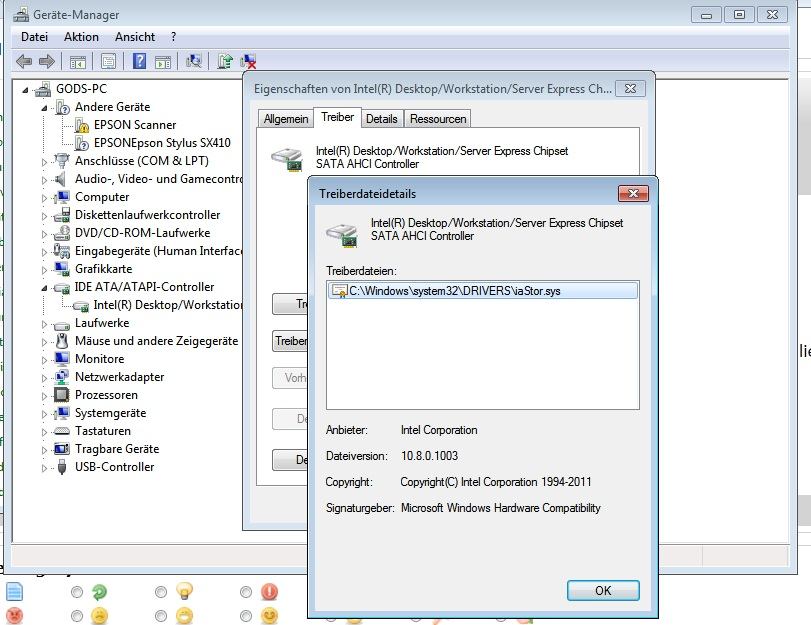Click the console tree toolbar icon
Screen dimensions: 811x625
(x=78, y=62)
